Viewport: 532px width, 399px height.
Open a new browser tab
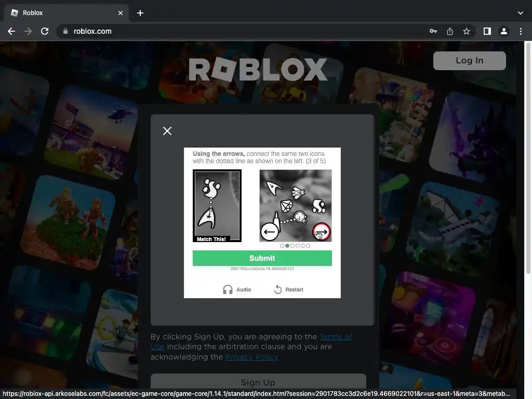140,13
